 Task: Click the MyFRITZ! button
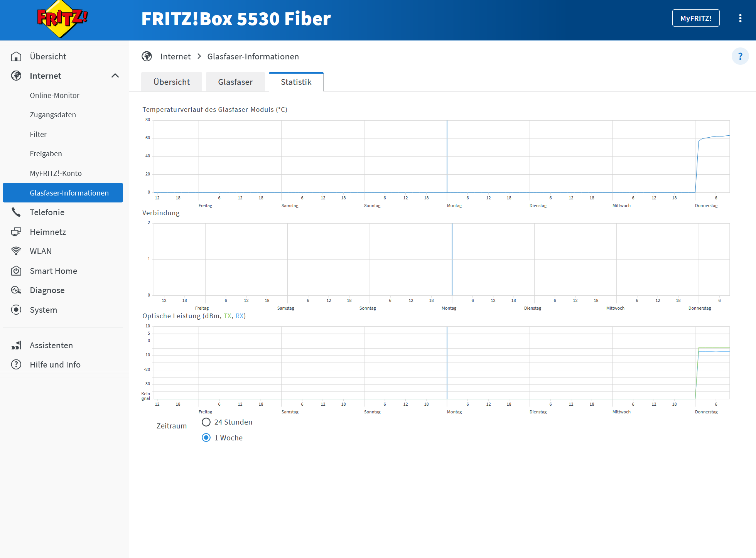(x=696, y=18)
